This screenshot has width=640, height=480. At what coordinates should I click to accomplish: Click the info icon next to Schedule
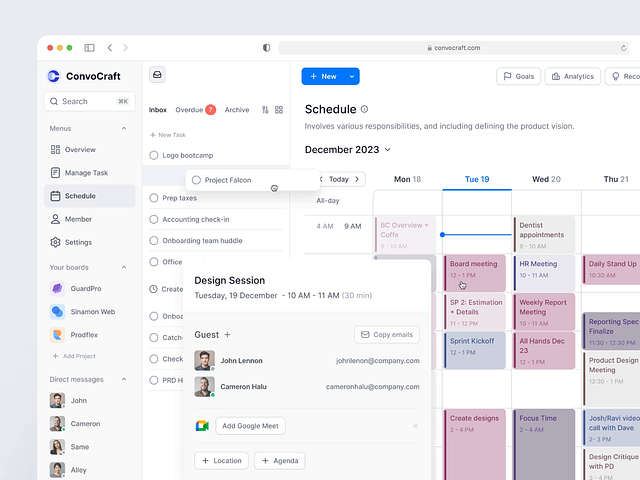tap(364, 109)
